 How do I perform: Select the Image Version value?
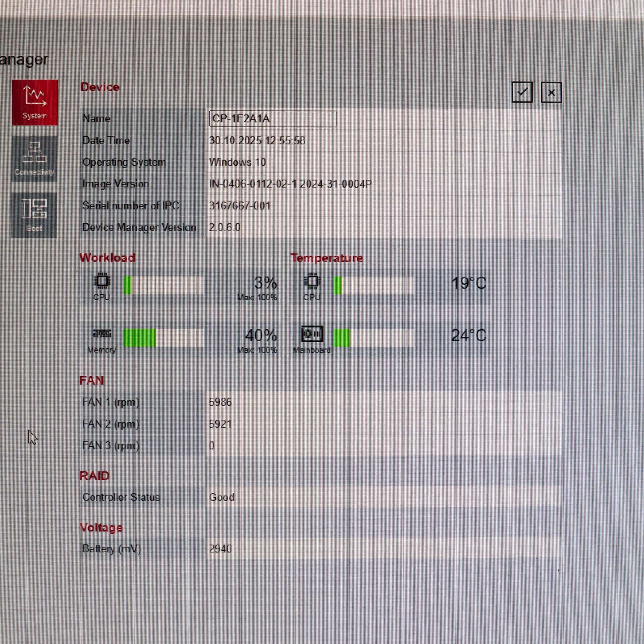pyautogui.click(x=290, y=184)
